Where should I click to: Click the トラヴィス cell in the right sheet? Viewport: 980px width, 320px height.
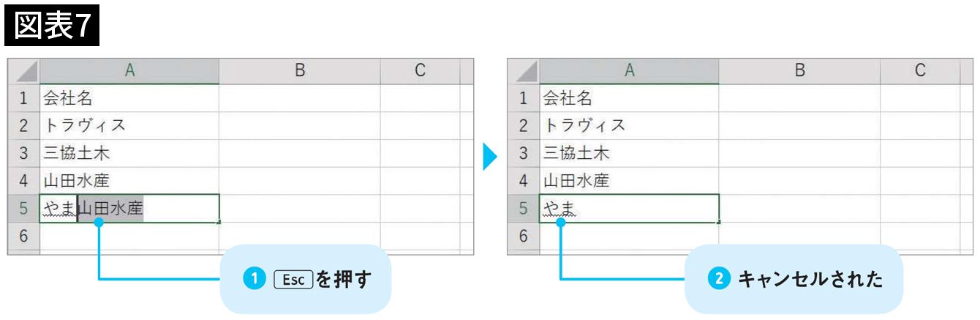point(629,125)
